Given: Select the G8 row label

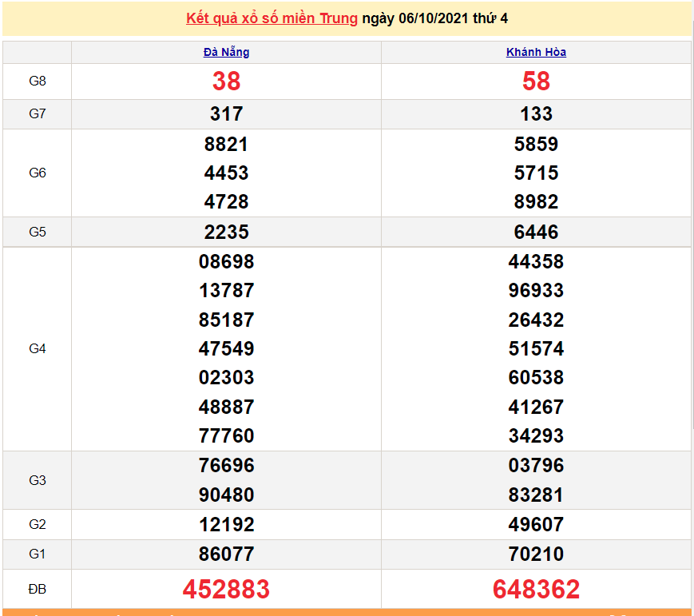Looking at the screenshot, I should [38, 81].
